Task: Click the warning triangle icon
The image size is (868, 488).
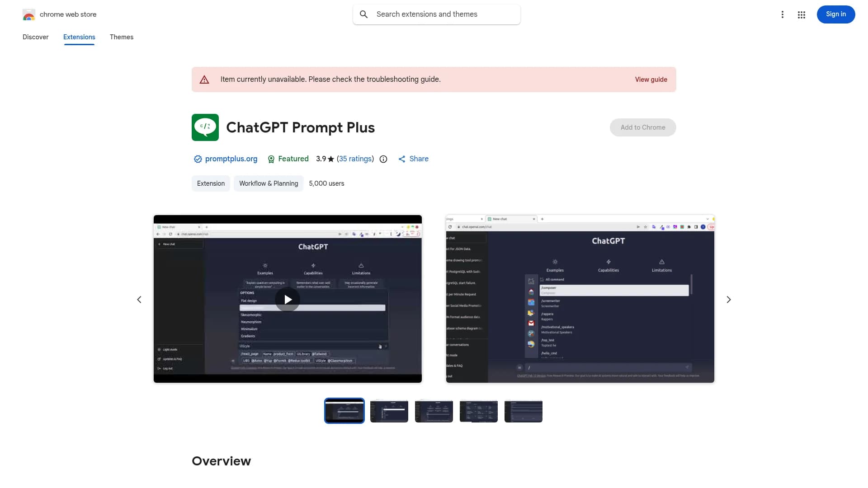Action: point(204,80)
